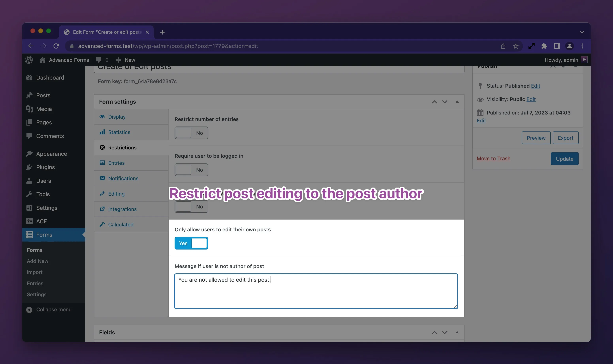Screen dimensions: 613x364
Task: Turn off Only allow users to edit own posts
Action: tap(191, 243)
